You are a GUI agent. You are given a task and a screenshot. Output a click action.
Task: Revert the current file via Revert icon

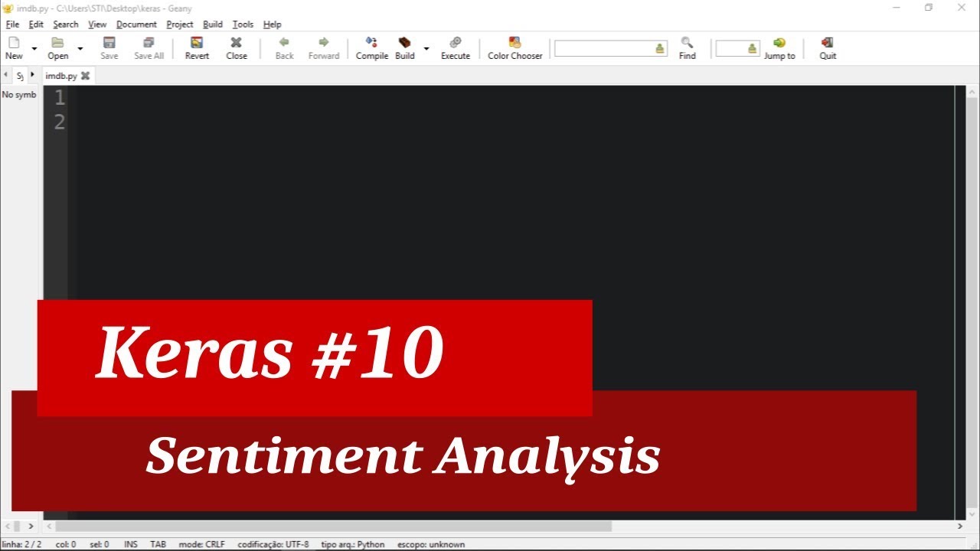(x=197, y=47)
